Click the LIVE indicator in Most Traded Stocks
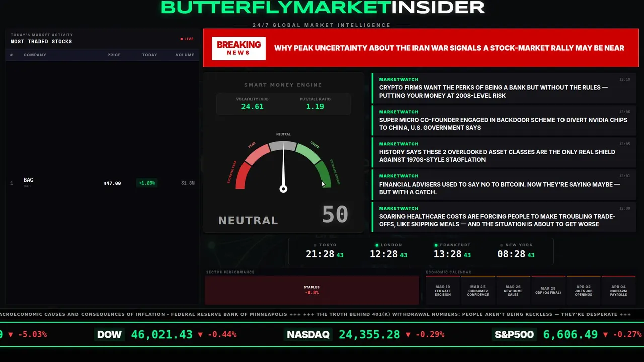 (187, 39)
